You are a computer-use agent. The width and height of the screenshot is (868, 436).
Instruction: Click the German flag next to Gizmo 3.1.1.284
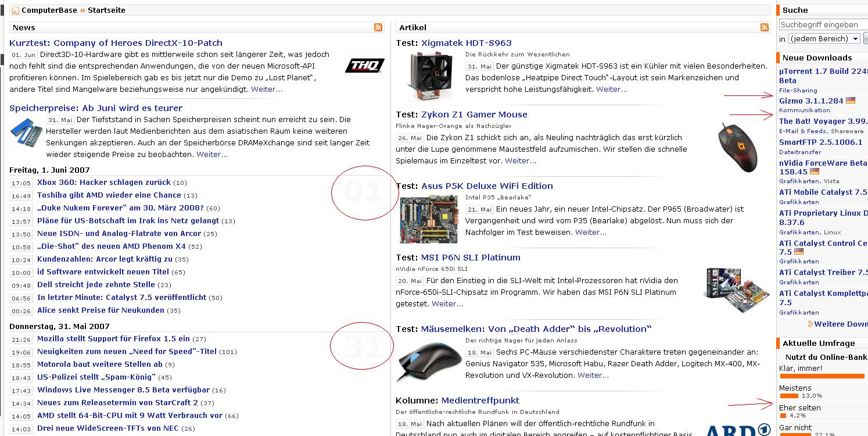851,101
